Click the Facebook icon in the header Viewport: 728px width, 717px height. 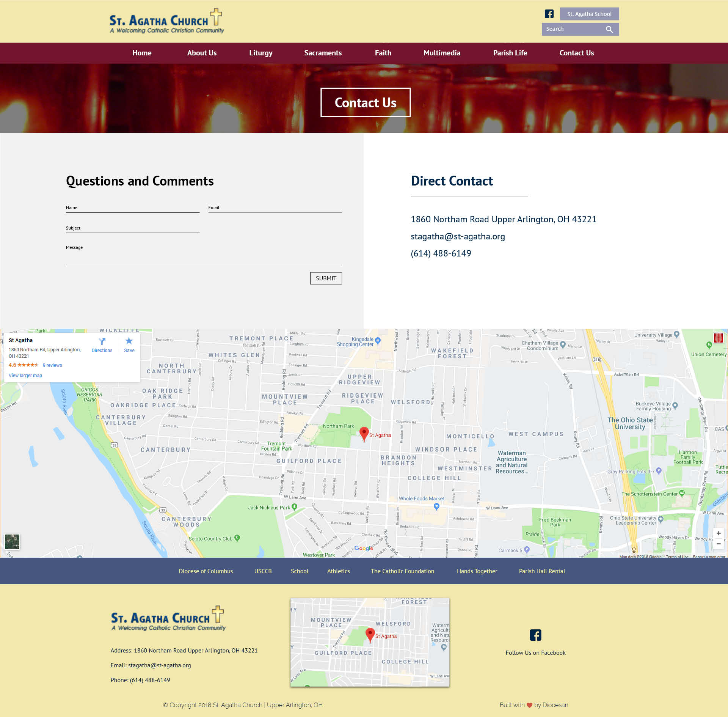[x=549, y=14]
